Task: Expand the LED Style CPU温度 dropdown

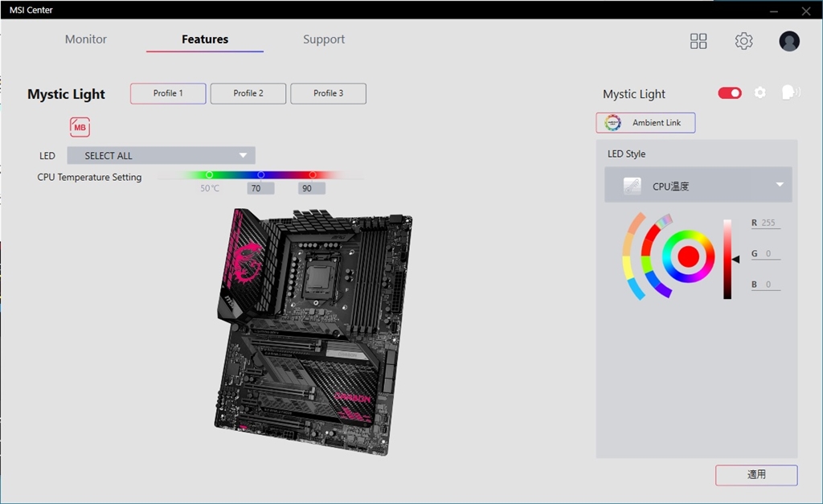Action: (698, 185)
